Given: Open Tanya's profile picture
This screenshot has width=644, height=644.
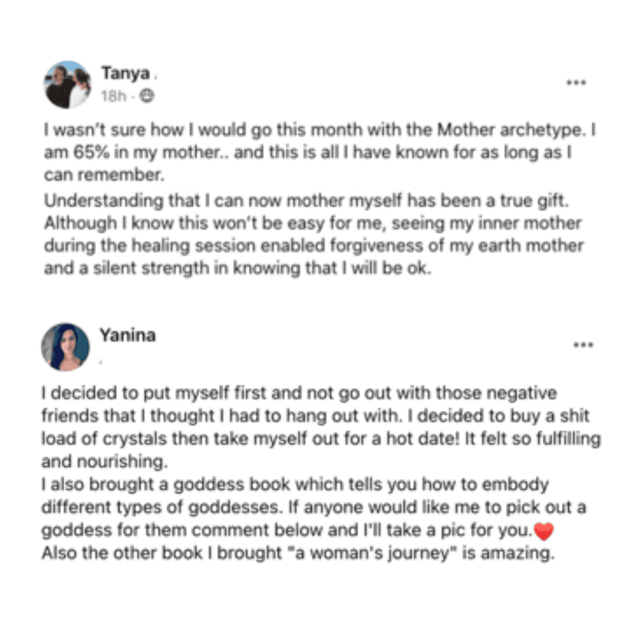Looking at the screenshot, I should click(x=68, y=85).
